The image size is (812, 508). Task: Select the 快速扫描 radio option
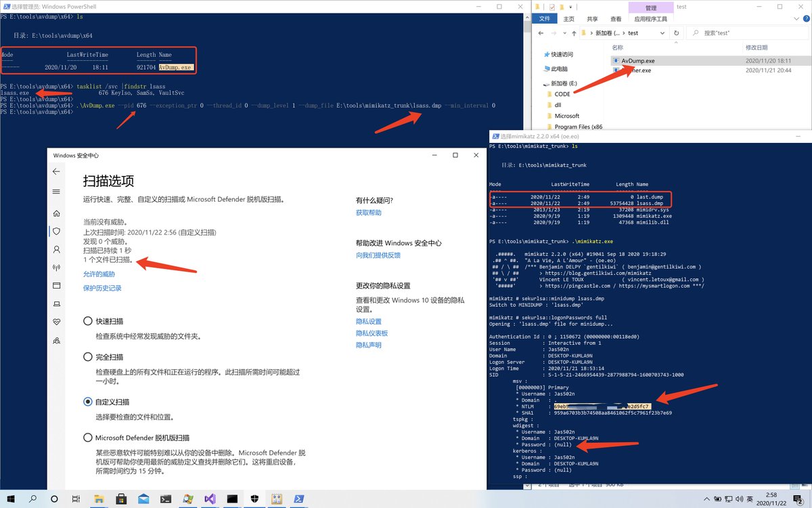pyautogui.click(x=88, y=321)
